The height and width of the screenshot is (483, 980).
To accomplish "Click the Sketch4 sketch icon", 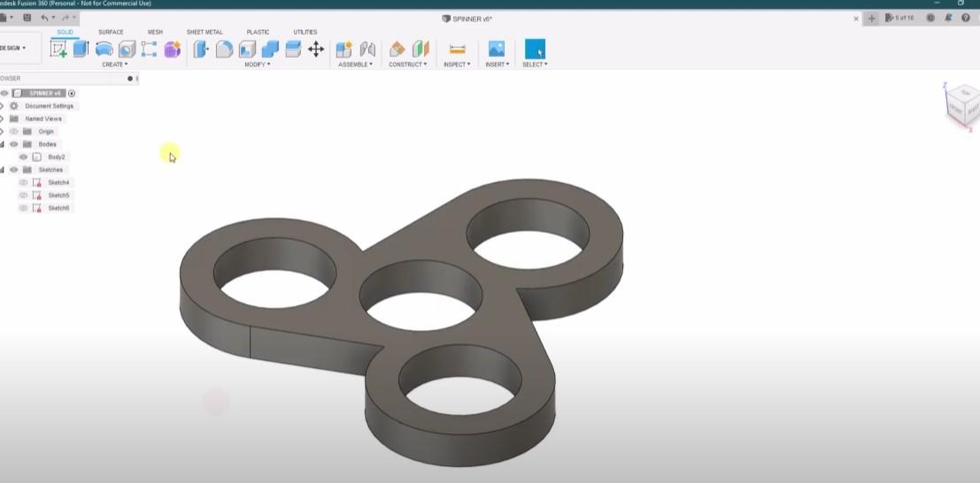I will 37,182.
